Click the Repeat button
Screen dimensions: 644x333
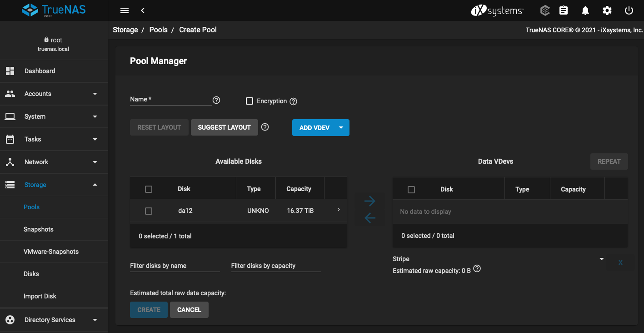click(609, 161)
